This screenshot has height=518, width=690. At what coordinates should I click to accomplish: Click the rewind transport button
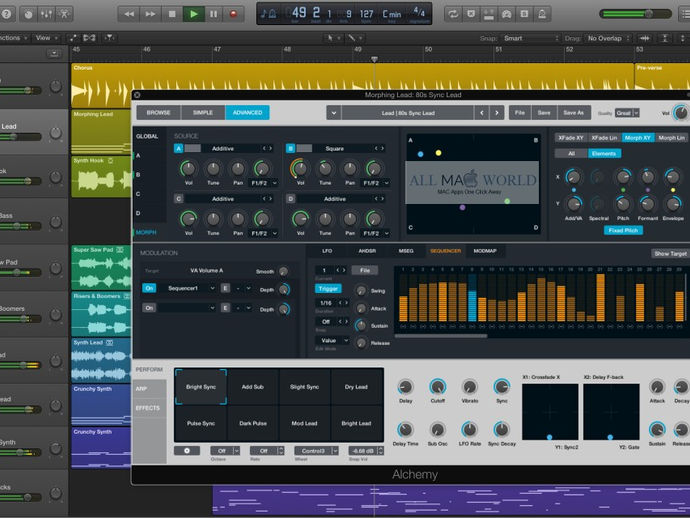[x=129, y=14]
